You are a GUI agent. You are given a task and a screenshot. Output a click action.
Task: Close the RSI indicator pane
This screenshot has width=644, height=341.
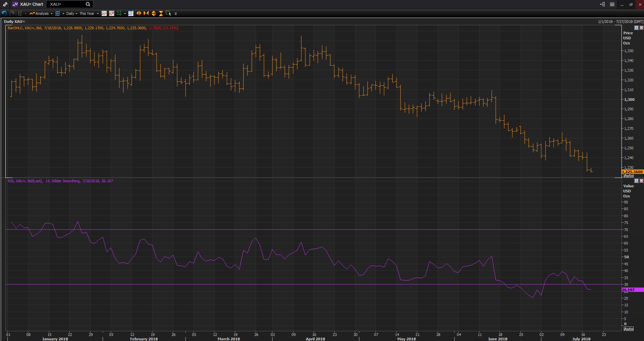pos(641,181)
